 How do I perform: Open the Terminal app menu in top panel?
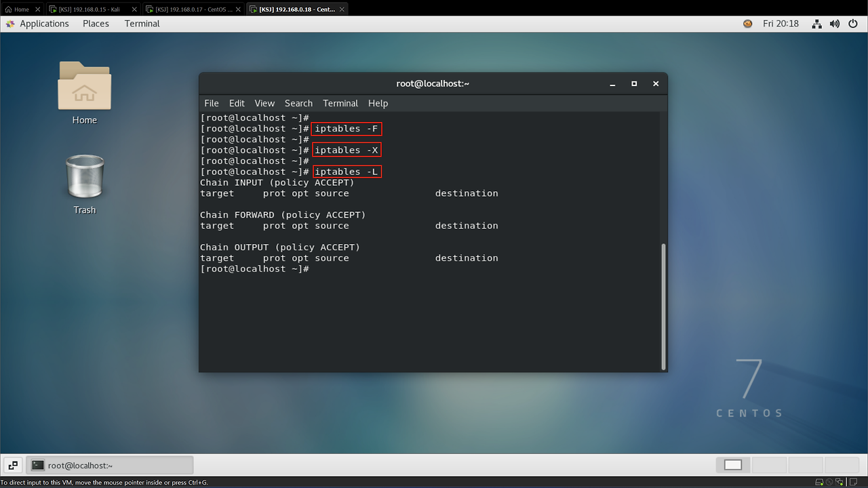point(142,24)
